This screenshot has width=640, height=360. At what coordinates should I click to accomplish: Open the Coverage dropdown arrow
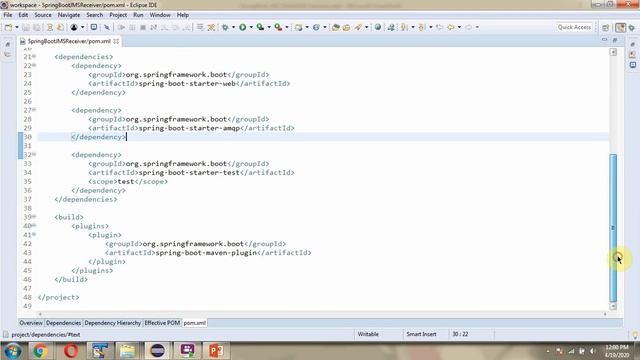269,27
